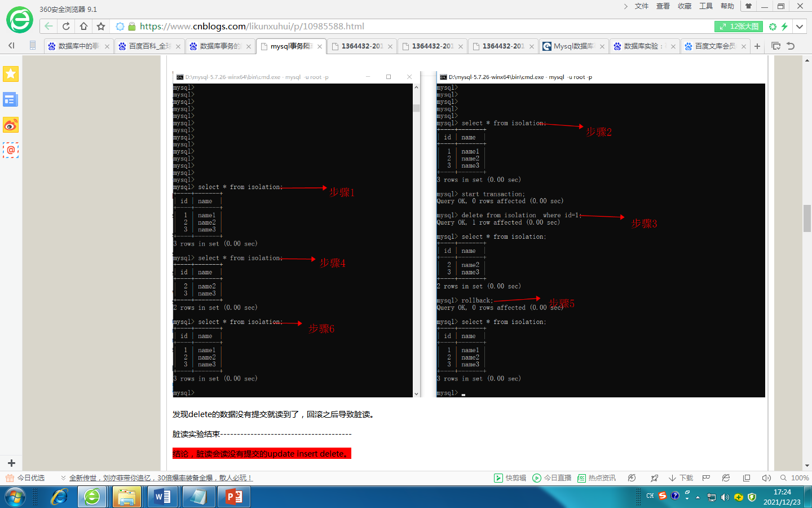Open the email @ sidebar icon
This screenshot has width=812, height=508.
click(11, 150)
